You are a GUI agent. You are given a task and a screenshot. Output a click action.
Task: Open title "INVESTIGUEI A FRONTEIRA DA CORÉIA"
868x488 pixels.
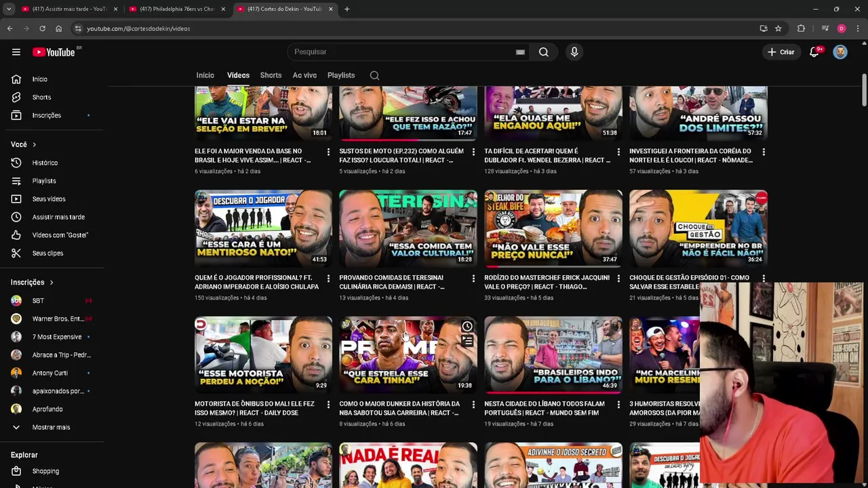691,155
